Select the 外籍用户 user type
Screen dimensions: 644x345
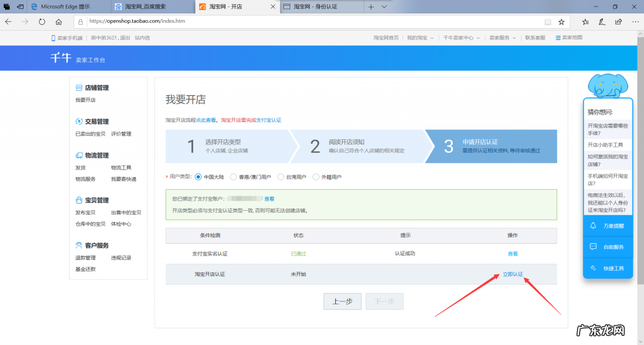click(317, 177)
